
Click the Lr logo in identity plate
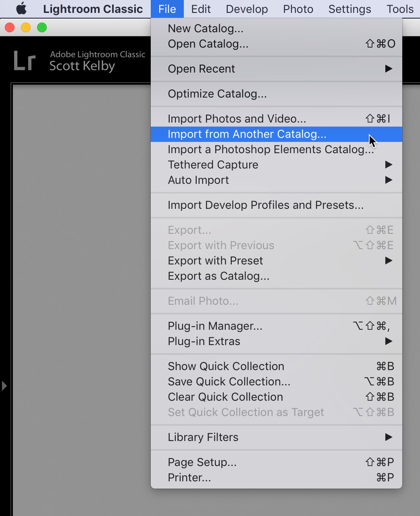(25, 61)
